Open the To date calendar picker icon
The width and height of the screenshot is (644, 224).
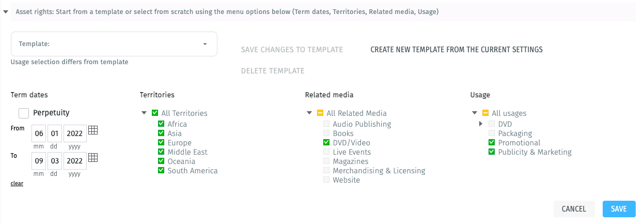coord(93,157)
